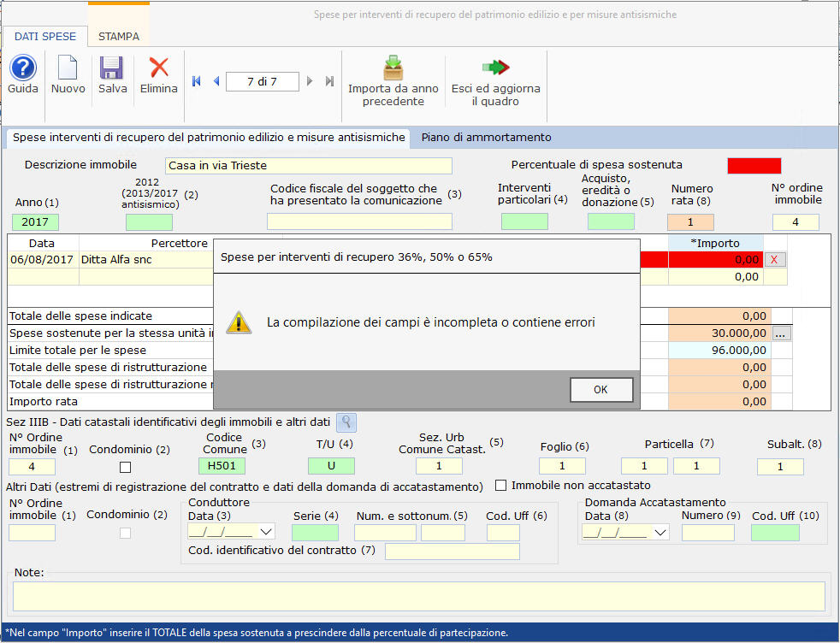
Task: Edit the Descrizione immobile field
Action: click(309, 165)
